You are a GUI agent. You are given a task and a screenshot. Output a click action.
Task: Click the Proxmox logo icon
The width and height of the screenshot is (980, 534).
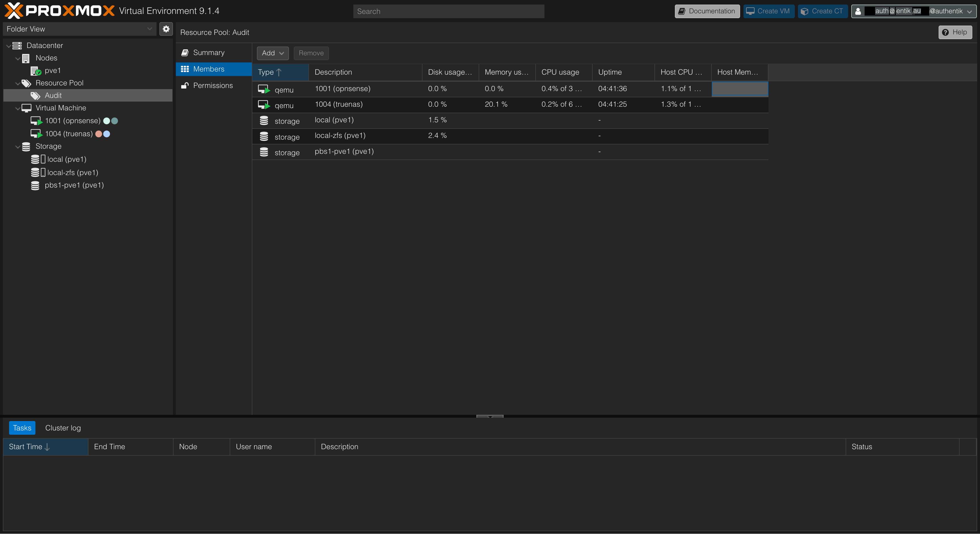pyautogui.click(x=14, y=11)
